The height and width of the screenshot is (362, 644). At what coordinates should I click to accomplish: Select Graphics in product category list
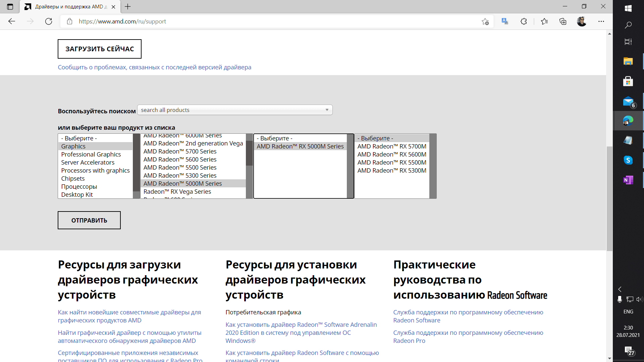click(96, 146)
